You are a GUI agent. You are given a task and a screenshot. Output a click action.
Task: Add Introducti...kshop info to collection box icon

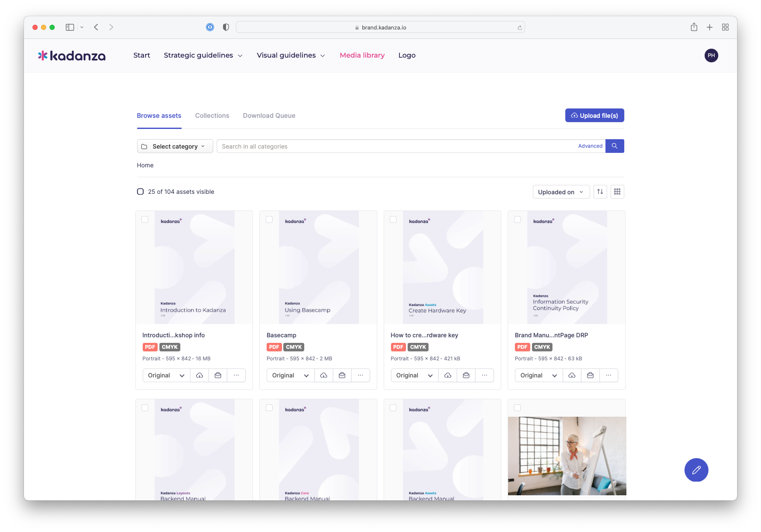point(218,375)
